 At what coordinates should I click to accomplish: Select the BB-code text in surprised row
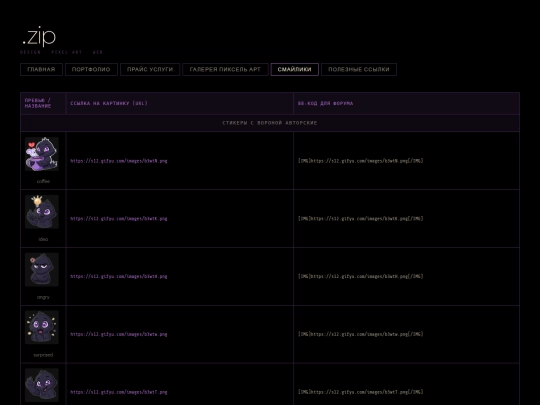[361, 334]
